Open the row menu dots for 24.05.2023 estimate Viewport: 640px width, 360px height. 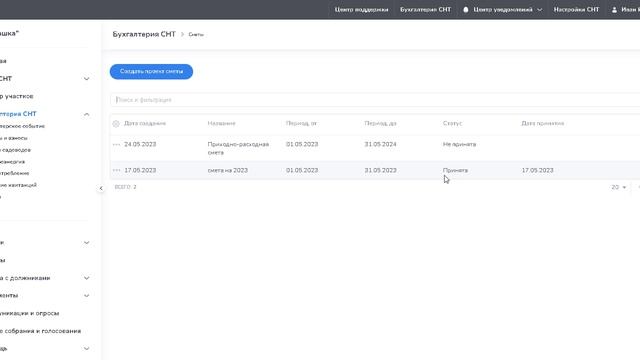point(116,144)
